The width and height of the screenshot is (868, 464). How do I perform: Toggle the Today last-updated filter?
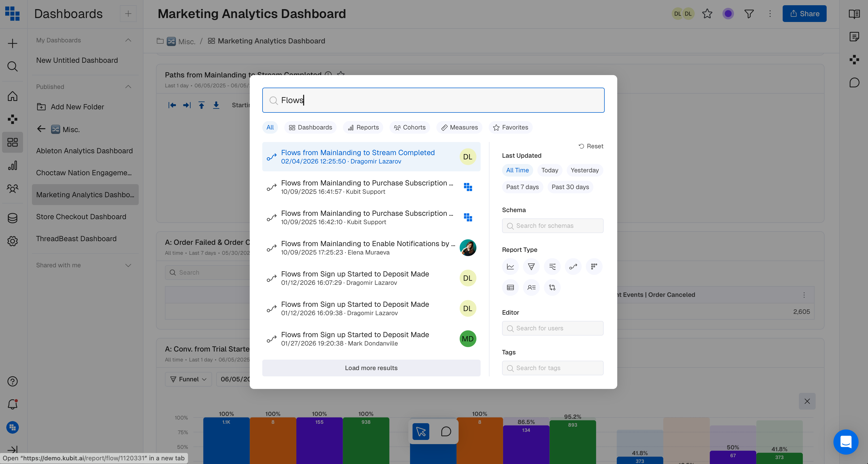550,170
